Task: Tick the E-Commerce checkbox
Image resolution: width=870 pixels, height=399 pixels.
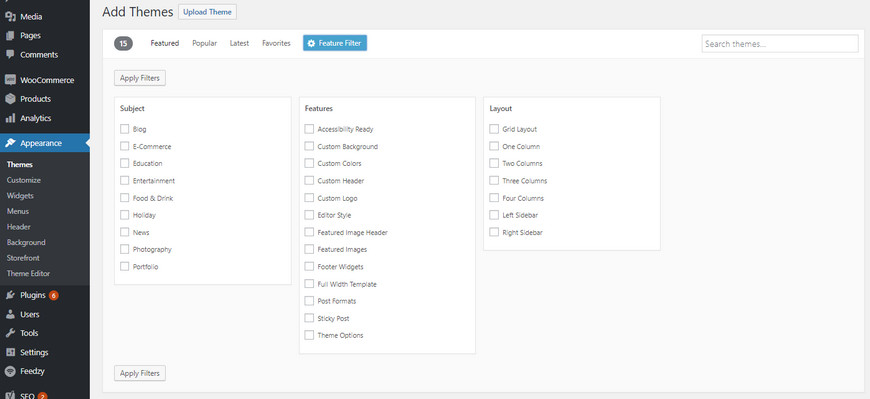Action: point(124,146)
